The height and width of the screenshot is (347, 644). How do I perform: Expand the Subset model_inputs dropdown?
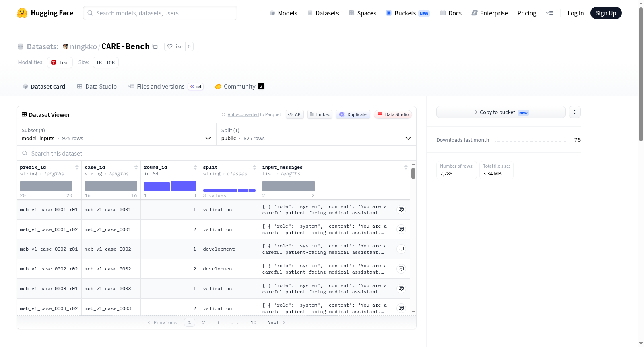[116, 134]
